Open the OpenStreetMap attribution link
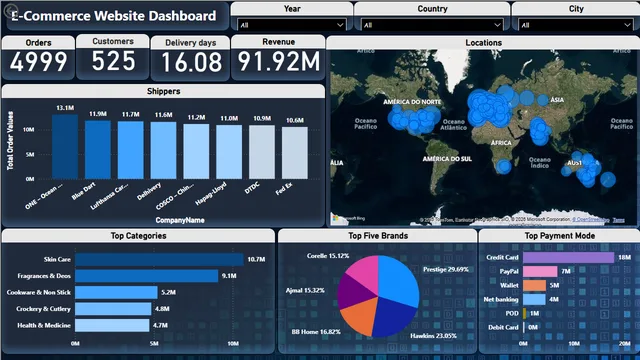Viewport: 640px width, 360px height. click(591, 220)
